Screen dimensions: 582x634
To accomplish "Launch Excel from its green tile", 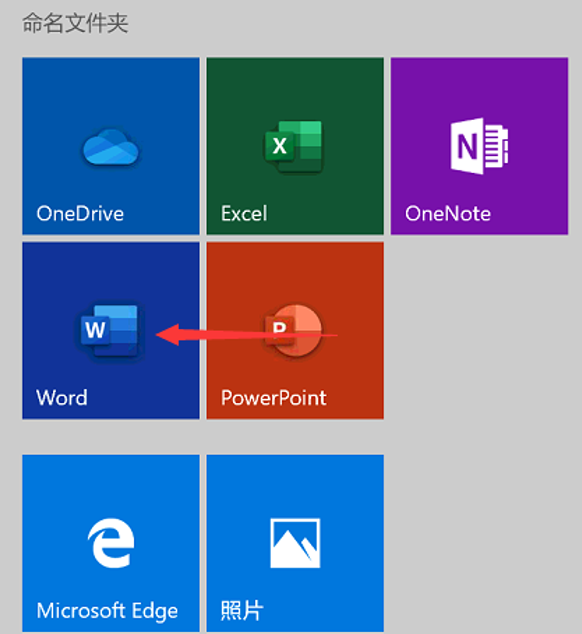I will point(295,146).
